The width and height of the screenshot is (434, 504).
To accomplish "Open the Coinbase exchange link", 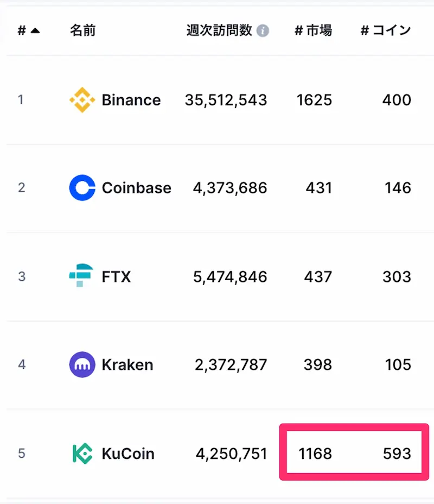I will 136,188.
